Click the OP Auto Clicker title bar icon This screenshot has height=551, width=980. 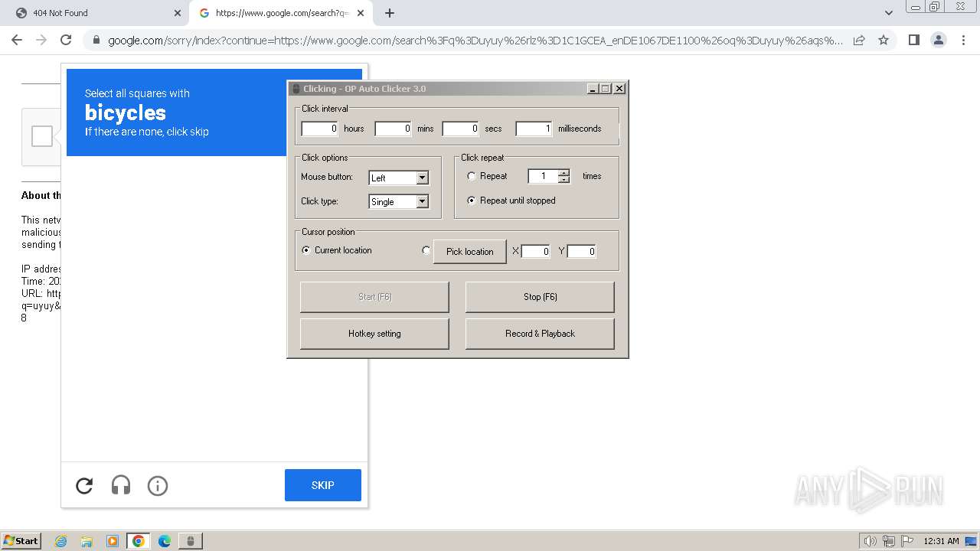[x=296, y=89]
